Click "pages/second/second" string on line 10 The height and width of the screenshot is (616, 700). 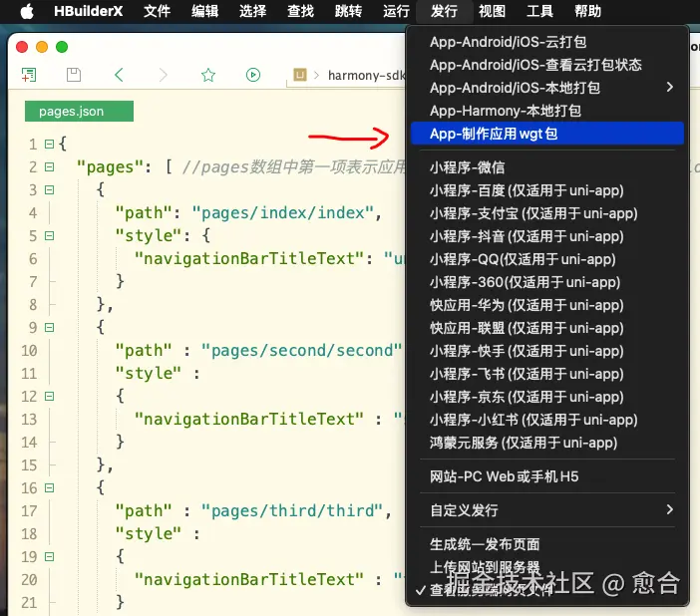click(x=302, y=351)
